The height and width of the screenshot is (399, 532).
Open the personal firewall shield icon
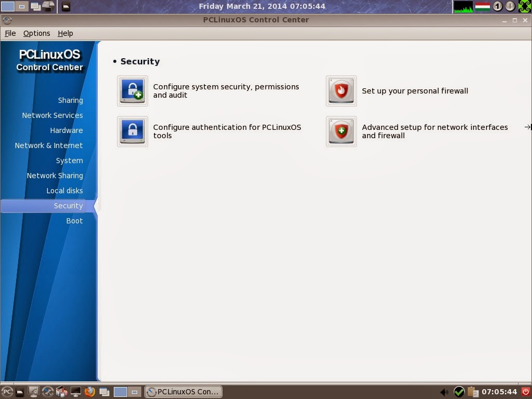(x=341, y=91)
